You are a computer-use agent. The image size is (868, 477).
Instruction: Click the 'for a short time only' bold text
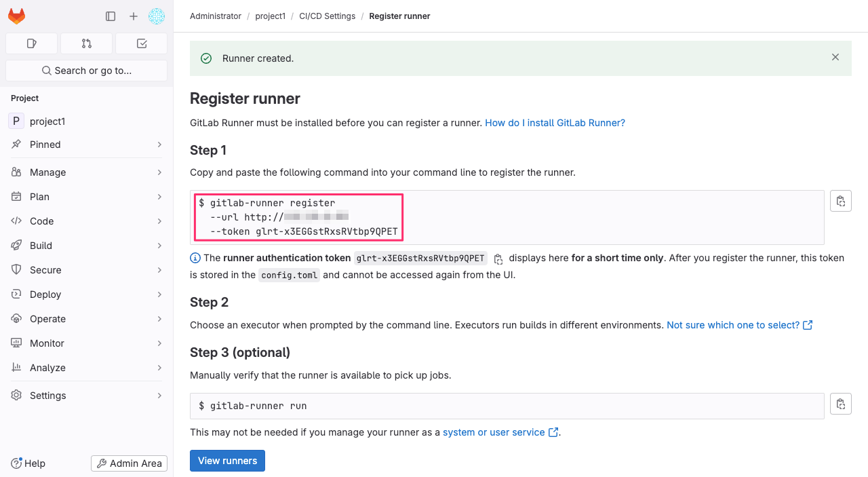(618, 258)
